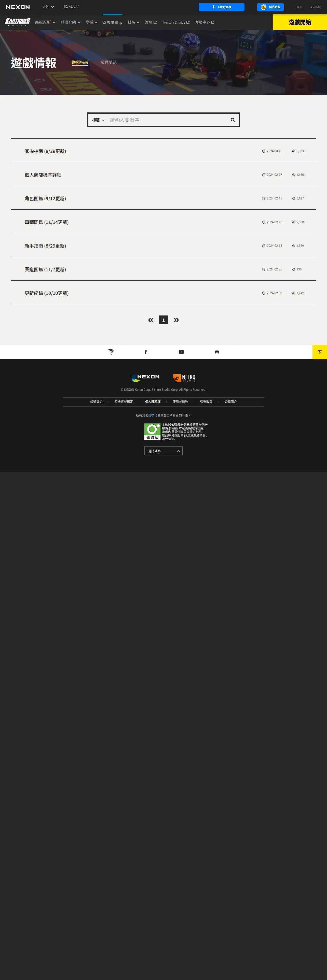Click the download arrow icon on launcher button
This screenshot has height=980, width=327.
214,7
